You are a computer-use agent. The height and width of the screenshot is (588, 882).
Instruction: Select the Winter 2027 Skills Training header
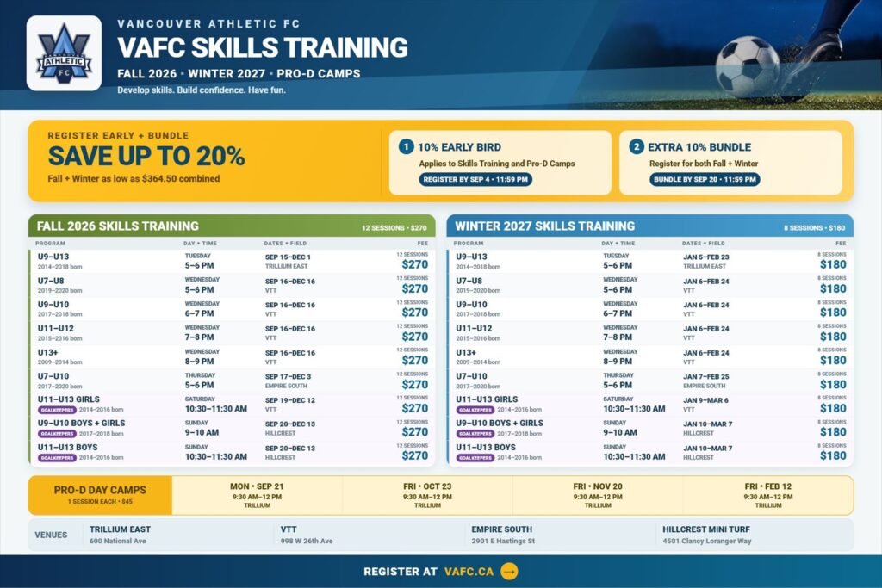pyautogui.click(x=649, y=226)
